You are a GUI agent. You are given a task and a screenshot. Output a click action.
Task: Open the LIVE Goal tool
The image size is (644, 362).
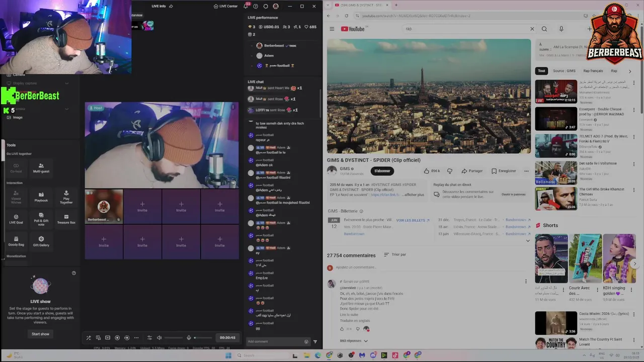[x=16, y=219]
